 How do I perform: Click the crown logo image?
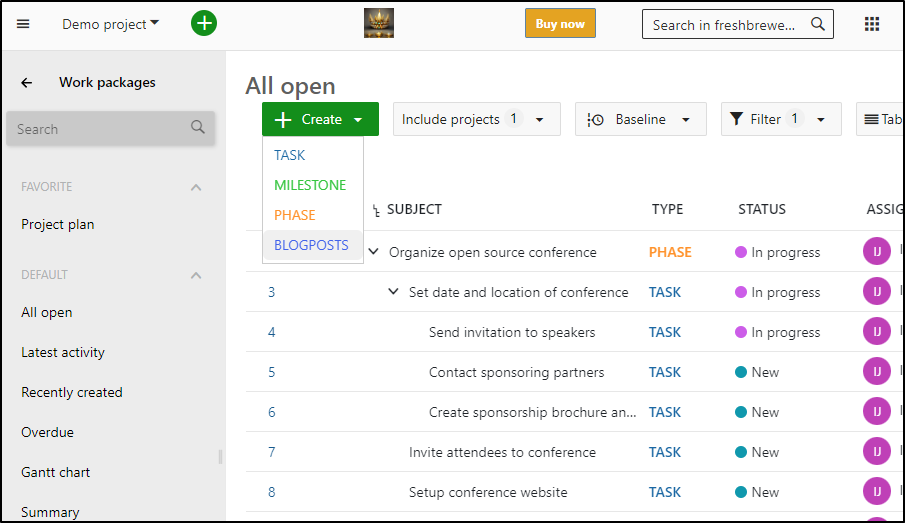[379, 24]
